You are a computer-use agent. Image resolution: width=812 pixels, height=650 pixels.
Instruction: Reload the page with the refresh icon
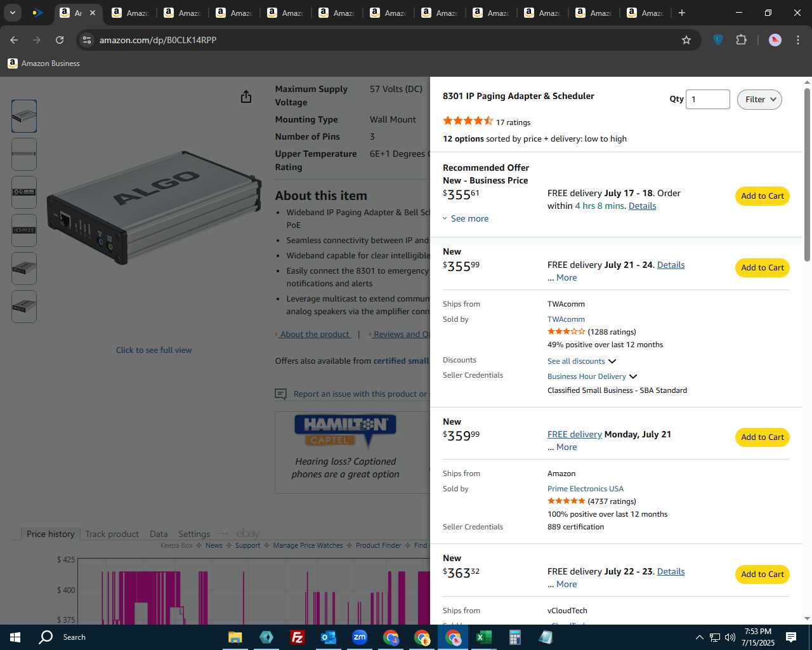click(x=60, y=40)
